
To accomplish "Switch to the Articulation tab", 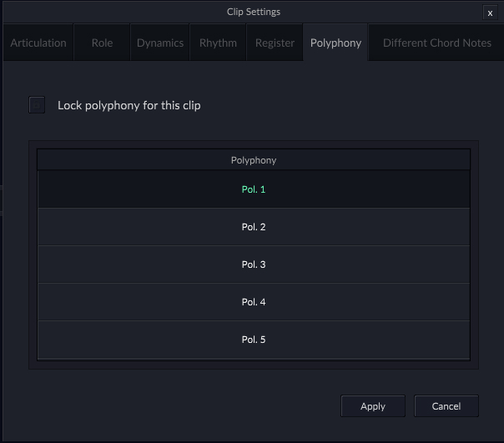I will pyautogui.click(x=38, y=43).
